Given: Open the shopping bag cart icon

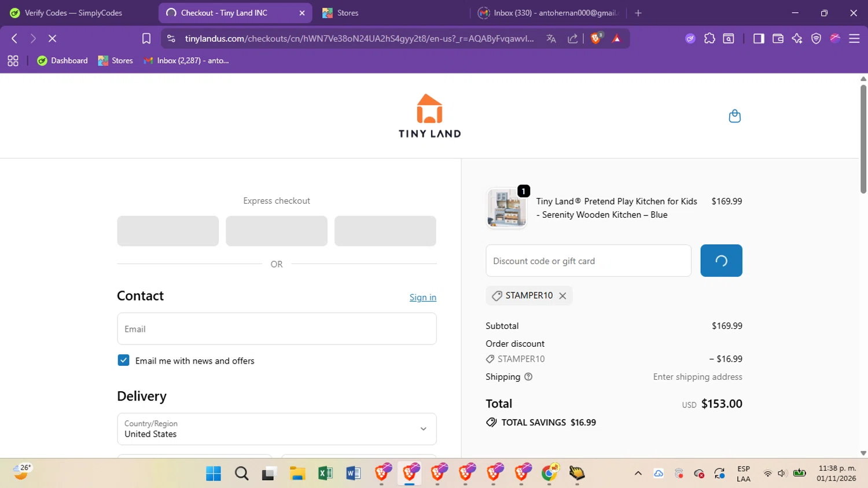Looking at the screenshot, I should 734,116.
